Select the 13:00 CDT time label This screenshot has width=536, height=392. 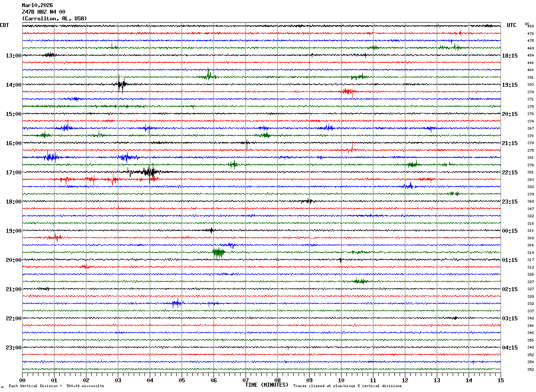point(13,56)
